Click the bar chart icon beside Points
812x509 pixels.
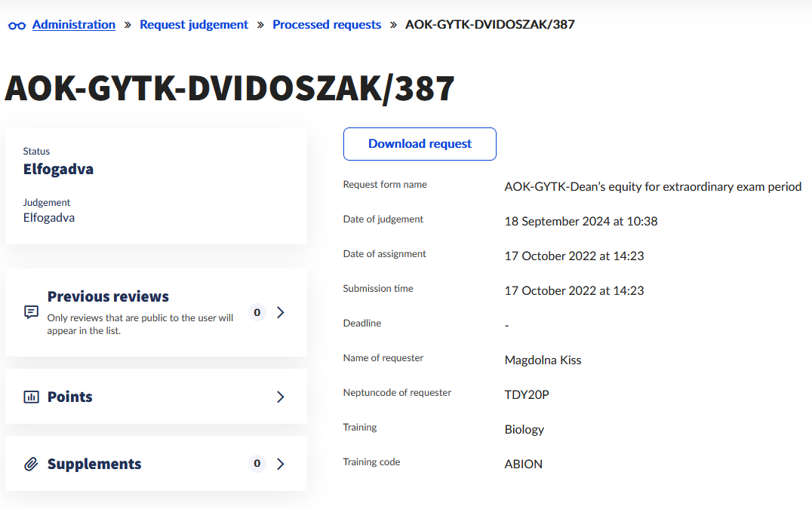pos(31,397)
